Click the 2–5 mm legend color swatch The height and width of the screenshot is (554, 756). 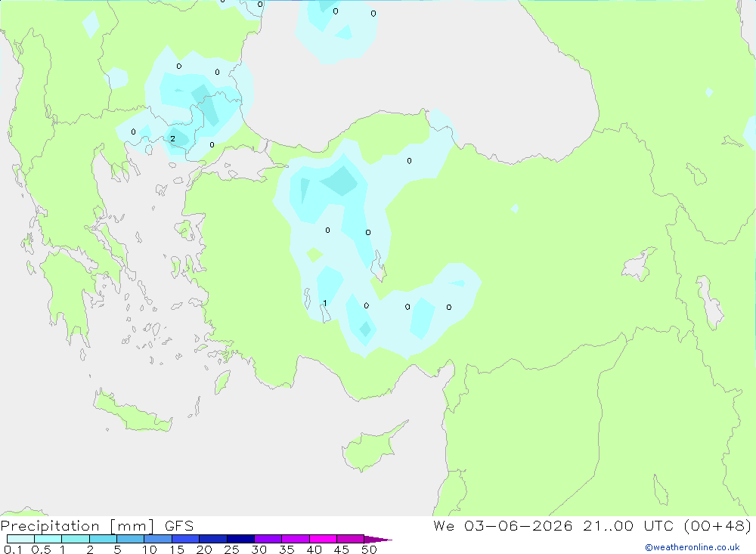click(x=103, y=539)
